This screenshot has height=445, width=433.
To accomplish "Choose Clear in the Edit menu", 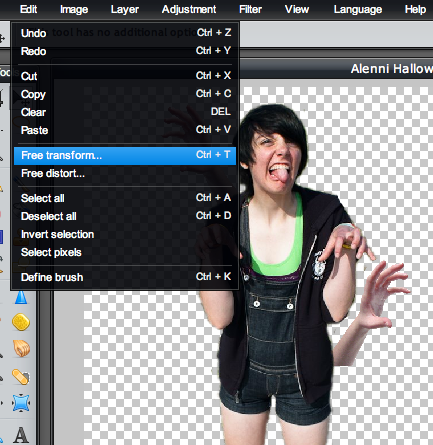I will tap(125, 112).
